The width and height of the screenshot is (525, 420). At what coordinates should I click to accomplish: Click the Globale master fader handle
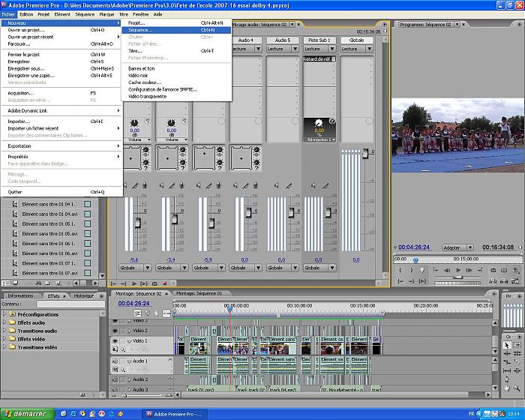365,154
